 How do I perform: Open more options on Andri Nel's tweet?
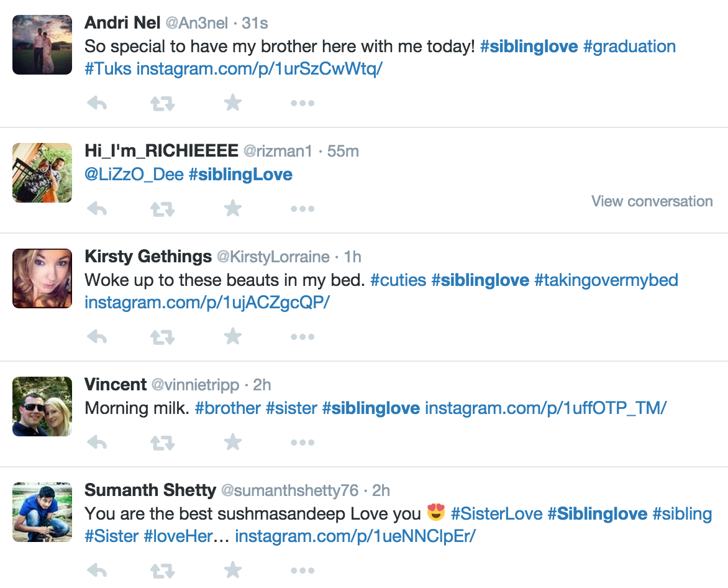(x=303, y=103)
